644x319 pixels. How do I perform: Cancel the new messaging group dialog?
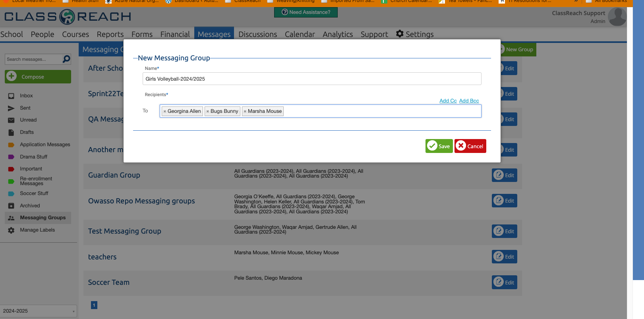coord(470,146)
